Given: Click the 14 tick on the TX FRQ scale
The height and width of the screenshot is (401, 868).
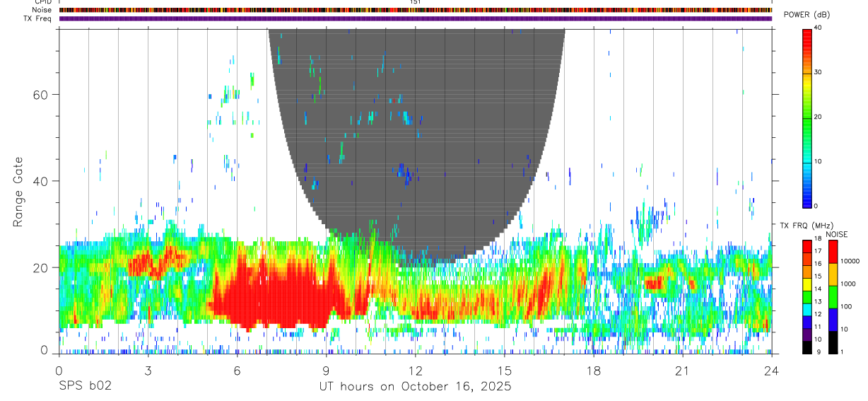Looking at the screenshot, I should pyautogui.click(x=817, y=290).
